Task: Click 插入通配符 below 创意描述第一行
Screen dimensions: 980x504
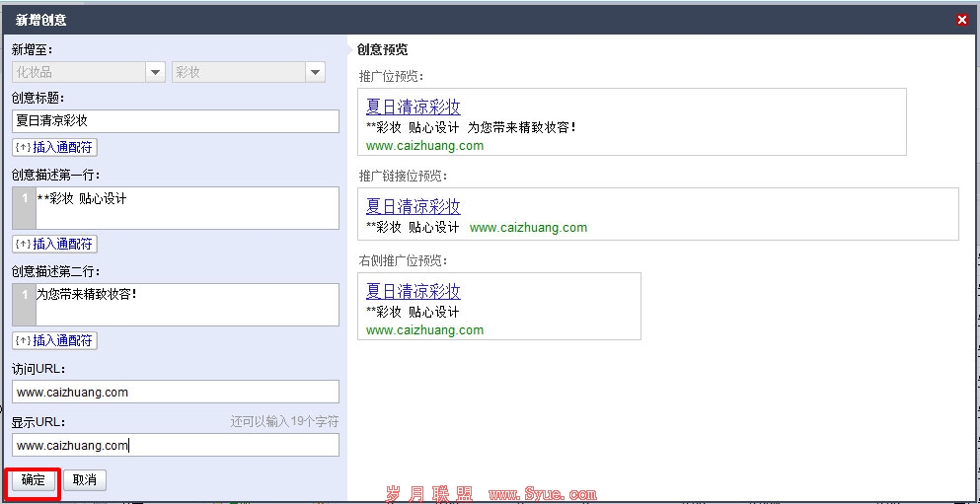Action: (55, 244)
